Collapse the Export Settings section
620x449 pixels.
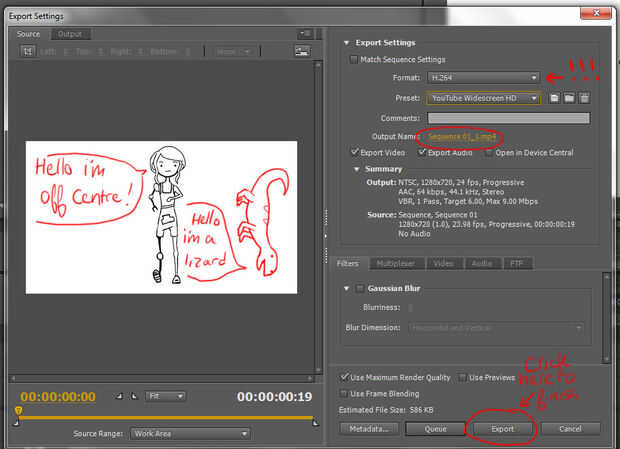click(x=346, y=43)
